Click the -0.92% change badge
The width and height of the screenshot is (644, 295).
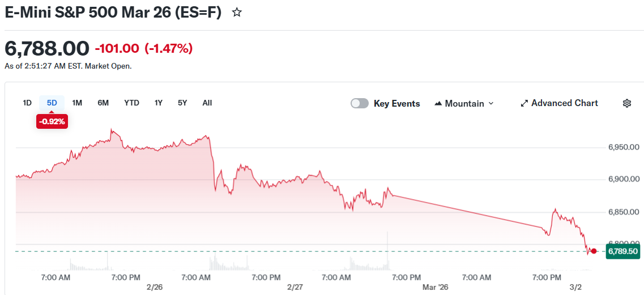click(52, 121)
